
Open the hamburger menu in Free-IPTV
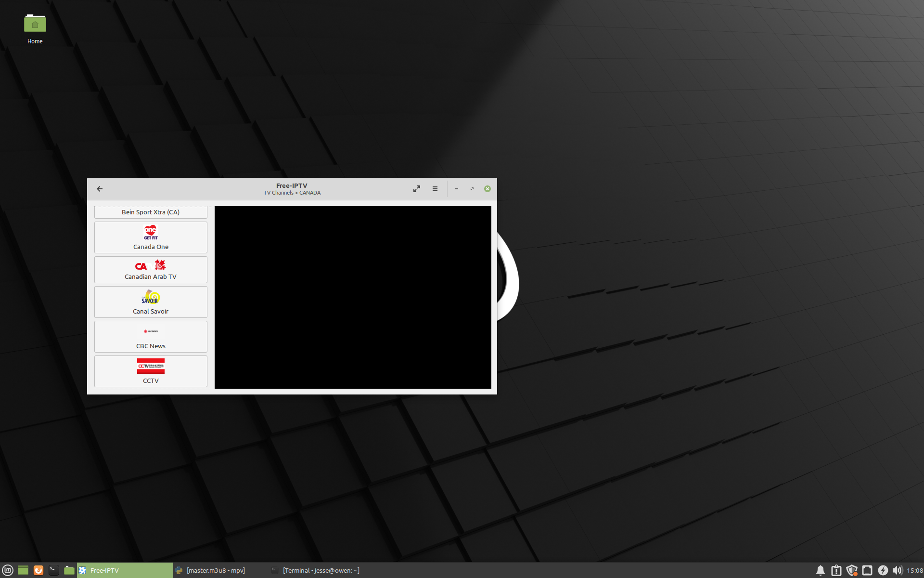[435, 189]
